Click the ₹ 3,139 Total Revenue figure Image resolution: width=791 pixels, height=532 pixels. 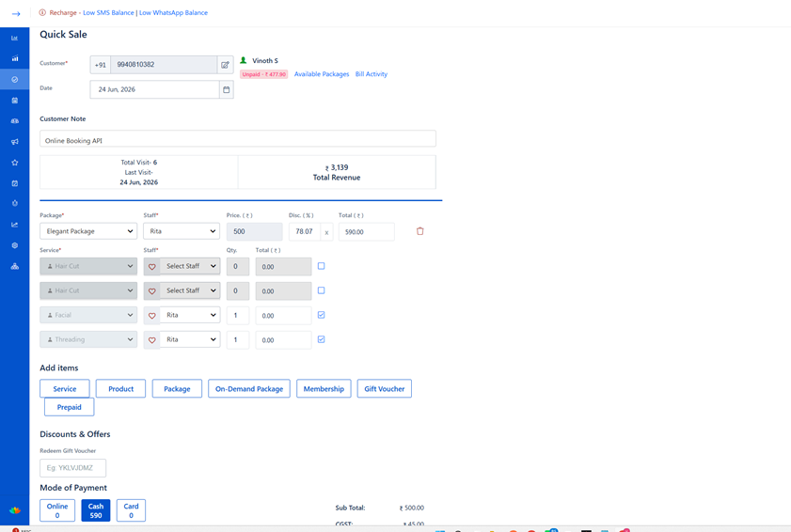tap(337, 167)
